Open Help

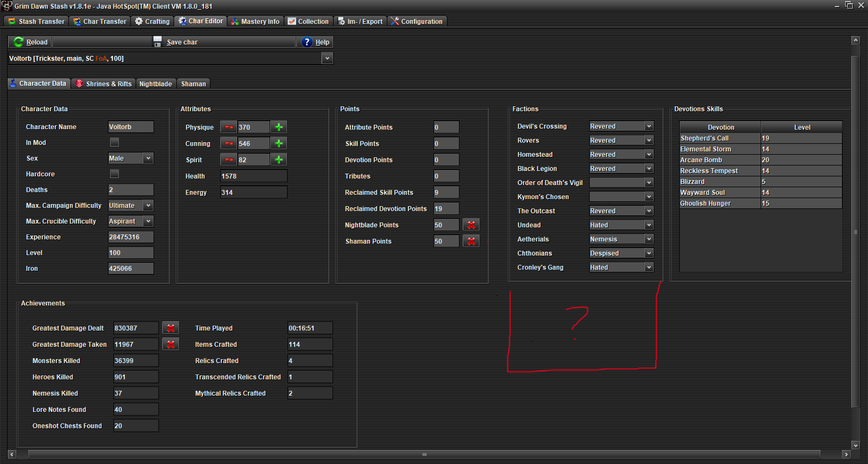[x=315, y=42]
